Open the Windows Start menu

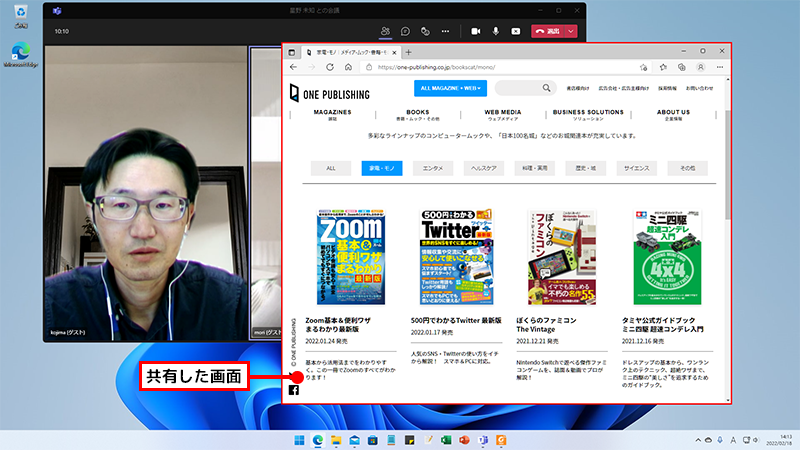(299, 440)
